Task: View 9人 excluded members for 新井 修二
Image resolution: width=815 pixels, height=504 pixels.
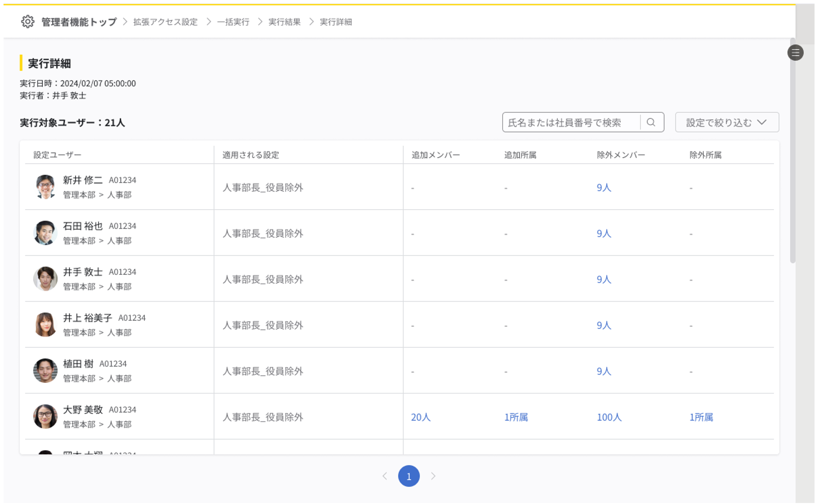Action: click(604, 188)
